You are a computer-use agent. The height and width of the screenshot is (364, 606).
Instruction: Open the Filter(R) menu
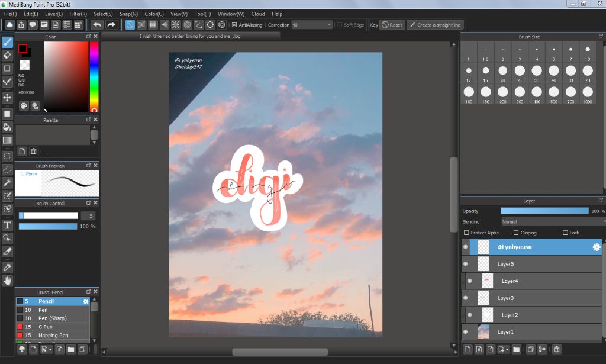click(x=78, y=14)
